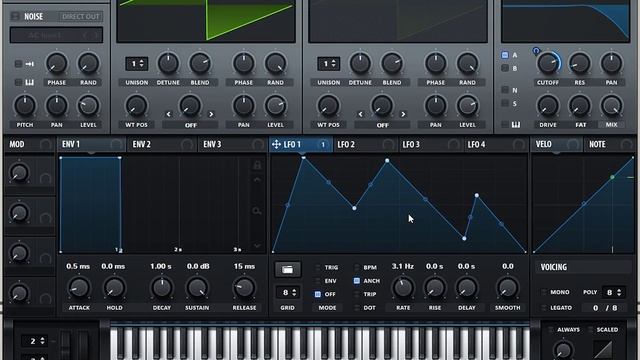Toggle filter routing for oscillator A
Viewport: 640px width, 360px height.
point(505,55)
